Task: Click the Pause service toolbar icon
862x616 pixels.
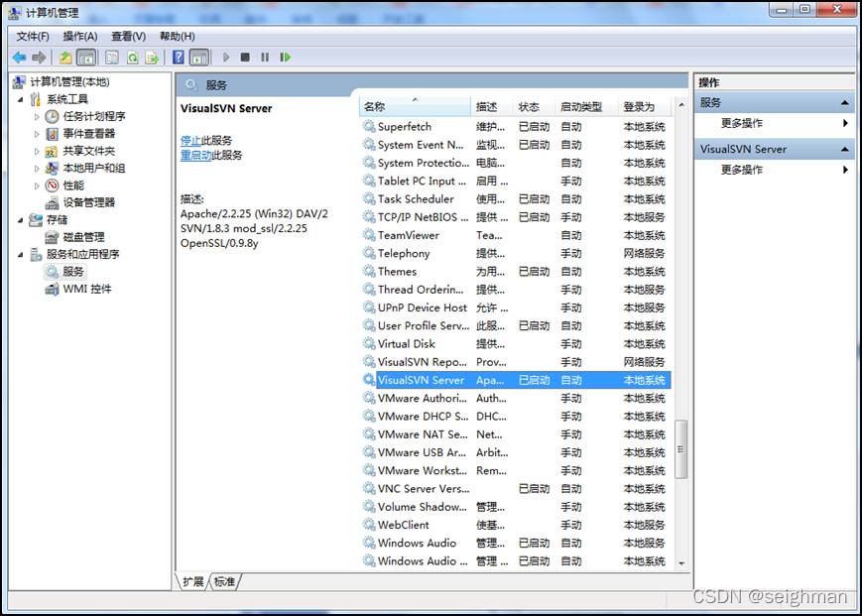Action: pyautogui.click(x=265, y=58)
